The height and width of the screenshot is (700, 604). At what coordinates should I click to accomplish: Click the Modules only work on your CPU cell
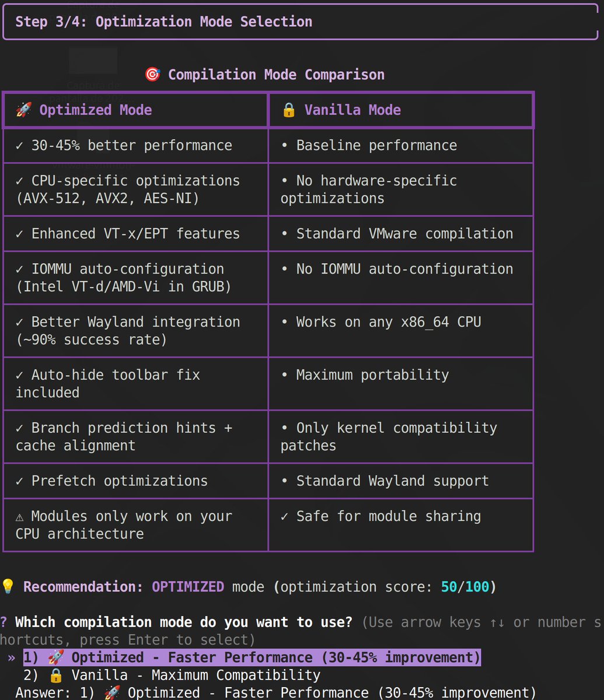click(x=135, y=525)
